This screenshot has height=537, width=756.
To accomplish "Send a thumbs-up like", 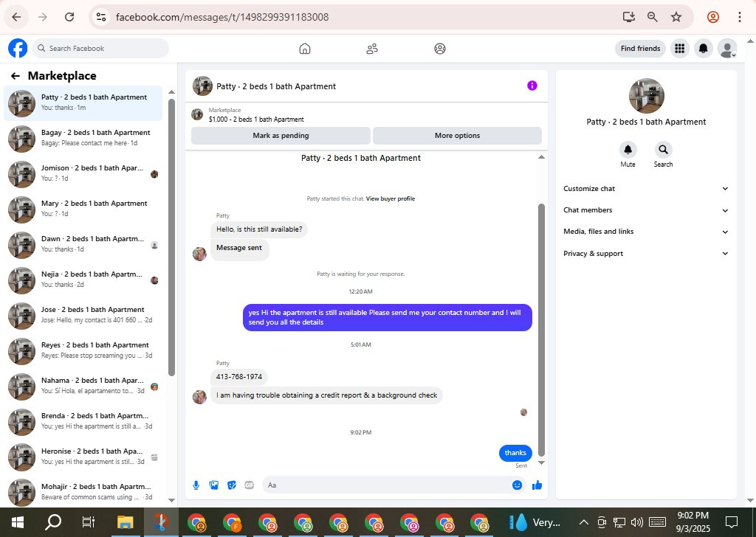I will 537,485.
